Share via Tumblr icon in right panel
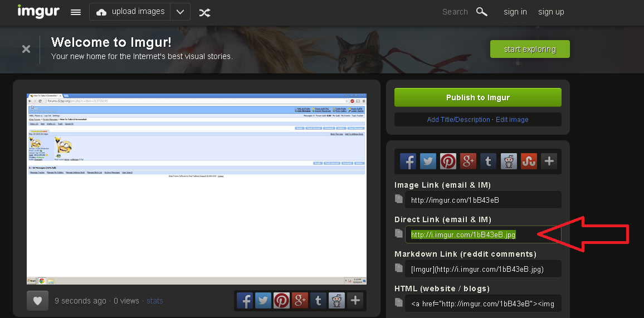Viewport: 644px width, 318px height. pyautogui.click(x=489, y=162)
